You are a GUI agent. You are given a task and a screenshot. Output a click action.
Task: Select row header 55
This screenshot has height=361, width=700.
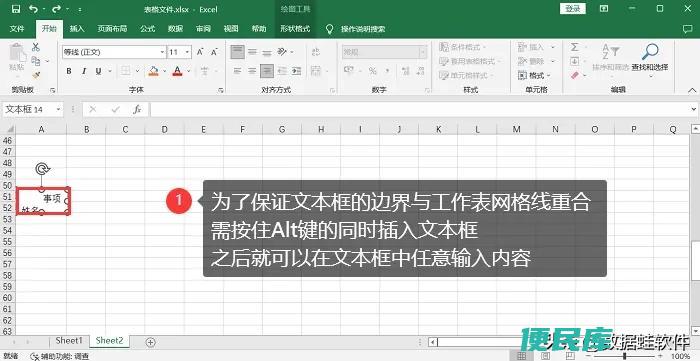coord(7,241)
